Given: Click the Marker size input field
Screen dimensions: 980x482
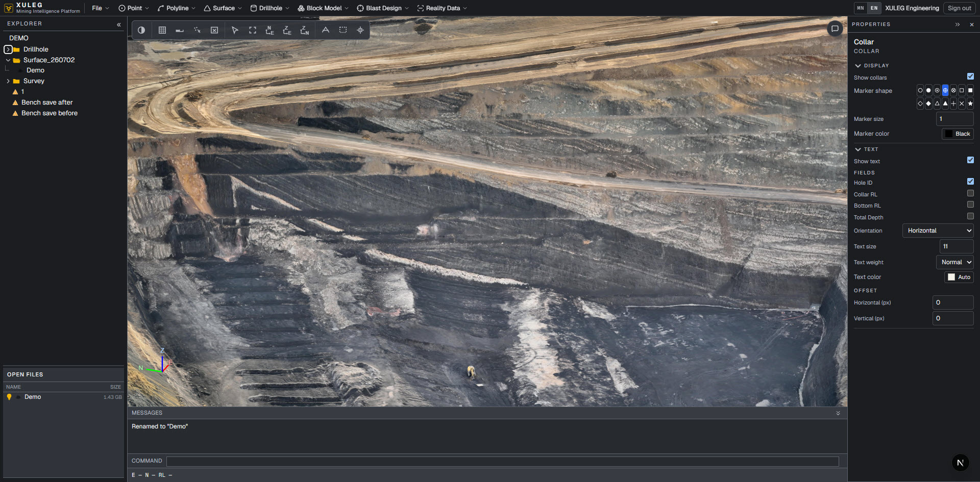Looking at the screenshot, I should [x=955, y=119].
